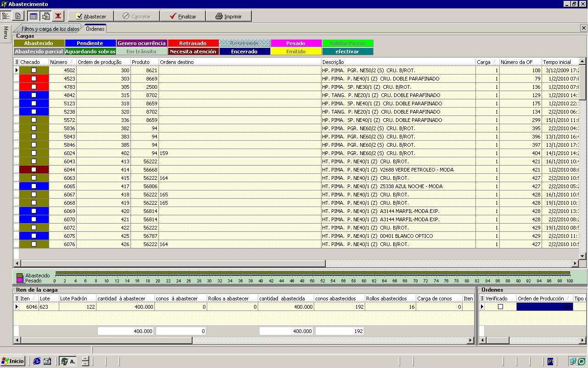
Task: Click the red Retrasado color legend
Action: point(193,43)
